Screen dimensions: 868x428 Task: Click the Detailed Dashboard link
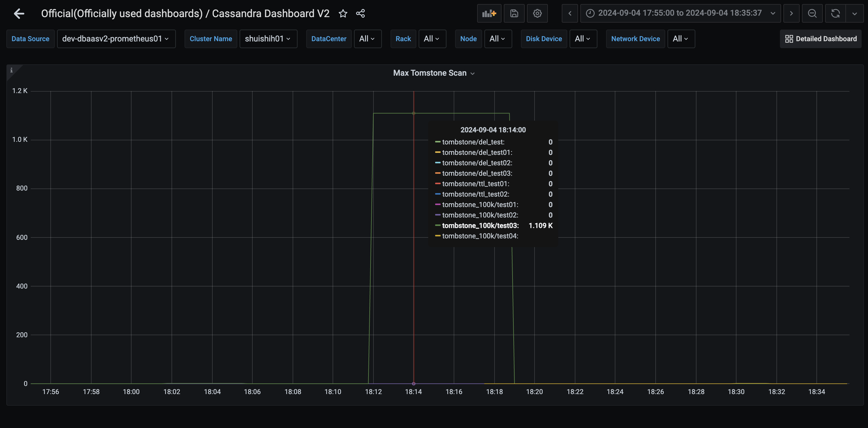(820, 39)
